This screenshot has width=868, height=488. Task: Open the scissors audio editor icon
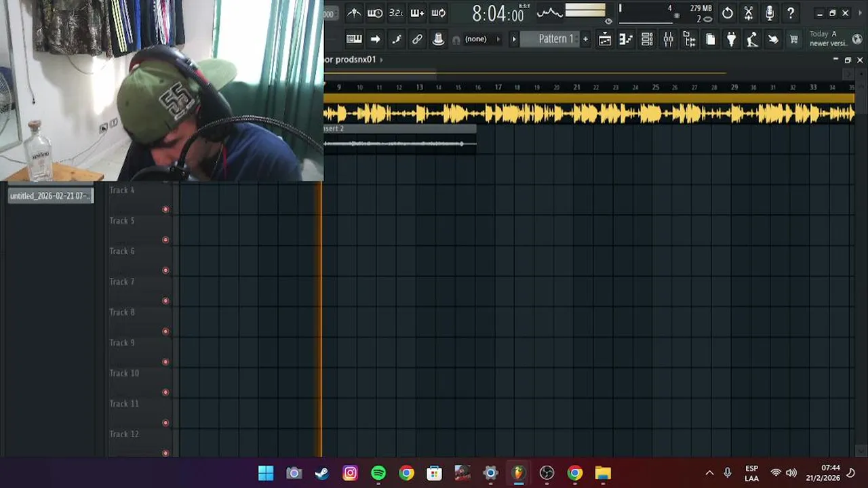point(748,13)
